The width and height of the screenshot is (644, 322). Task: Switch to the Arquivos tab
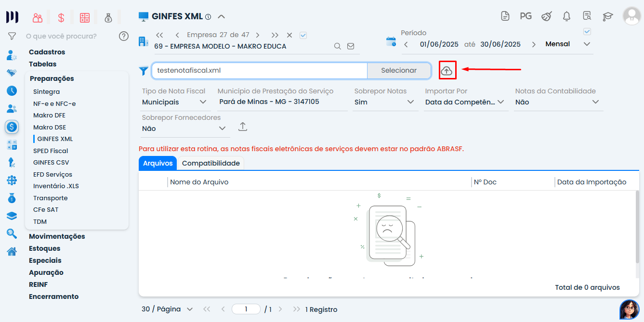pyautogui.click(x=158, y=163)
